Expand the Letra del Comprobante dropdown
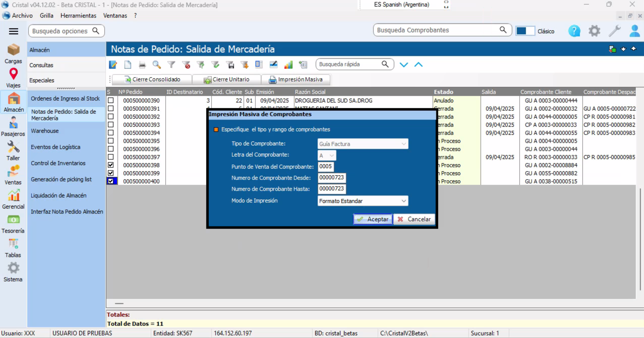 (327, 156)
